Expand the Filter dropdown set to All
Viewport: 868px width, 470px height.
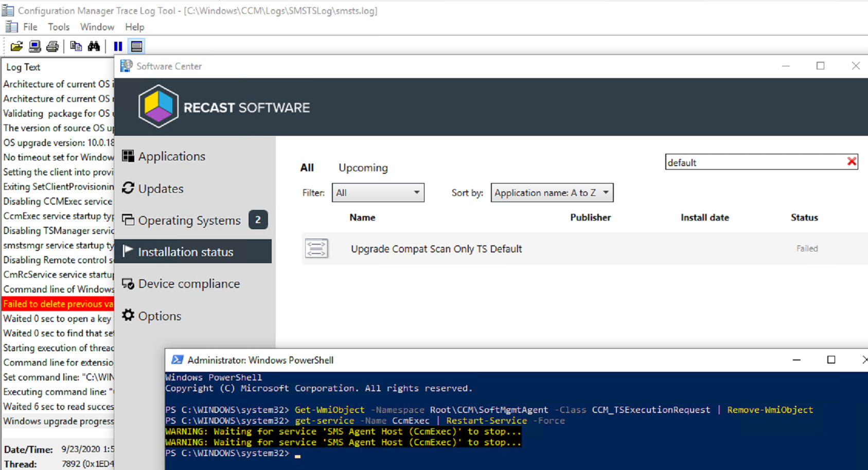(x=378, y=193)
